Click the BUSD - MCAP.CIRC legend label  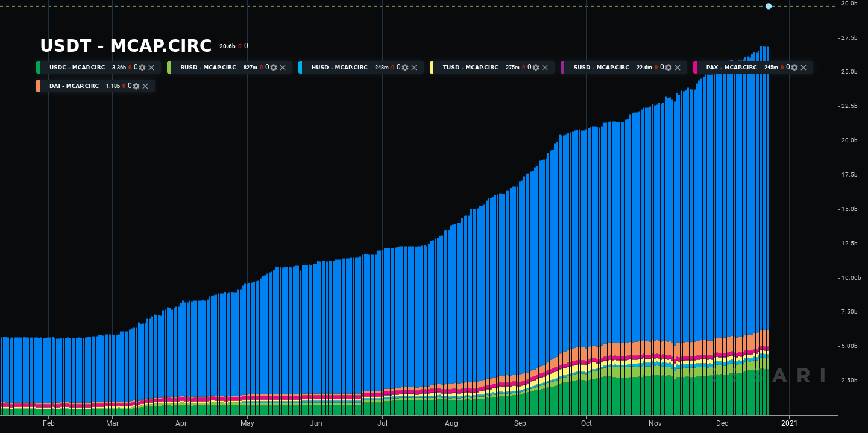click(208, 68)
